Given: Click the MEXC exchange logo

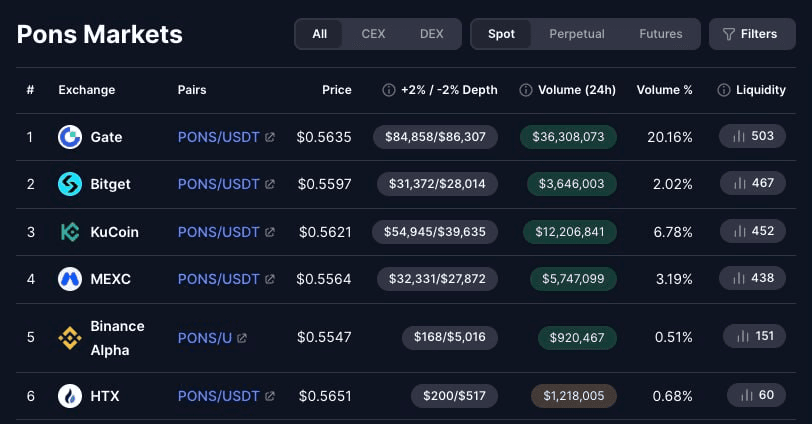Looking at the screenshot, I should 70,279.
